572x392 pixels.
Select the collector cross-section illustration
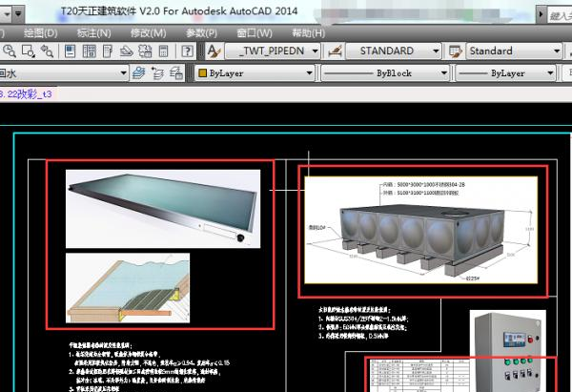128,288
